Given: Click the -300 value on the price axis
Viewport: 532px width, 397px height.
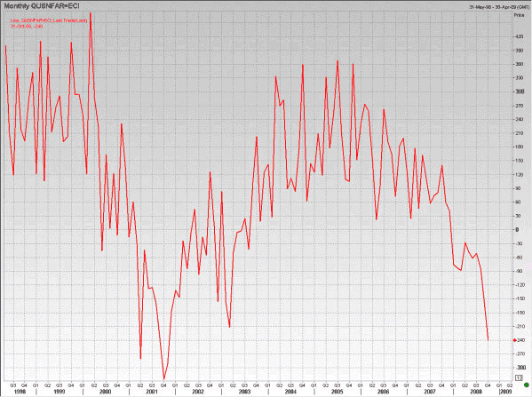Looking at the screenshot, I should pyautogui.click(x=520, y=368).
